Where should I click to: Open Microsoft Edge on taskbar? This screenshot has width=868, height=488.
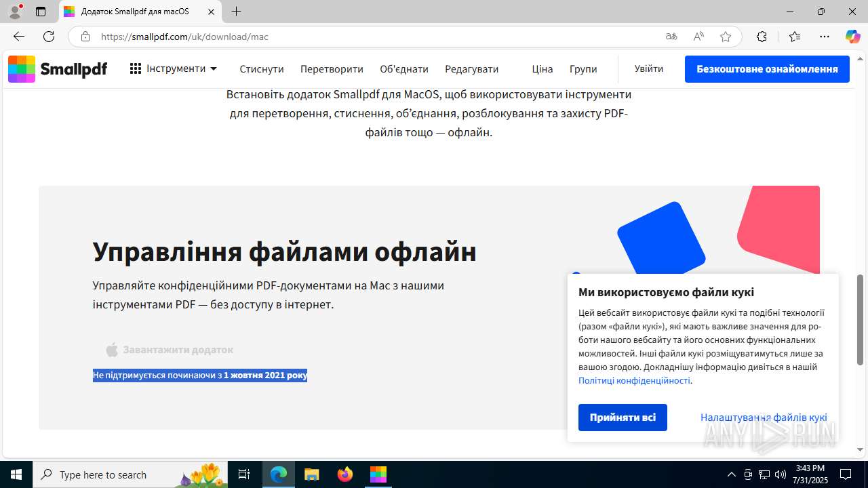(279, 474)
